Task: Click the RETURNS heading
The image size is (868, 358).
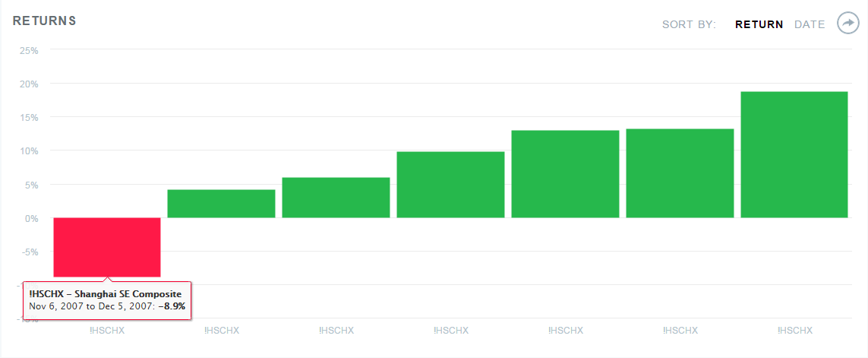Action: coord(44,21)
